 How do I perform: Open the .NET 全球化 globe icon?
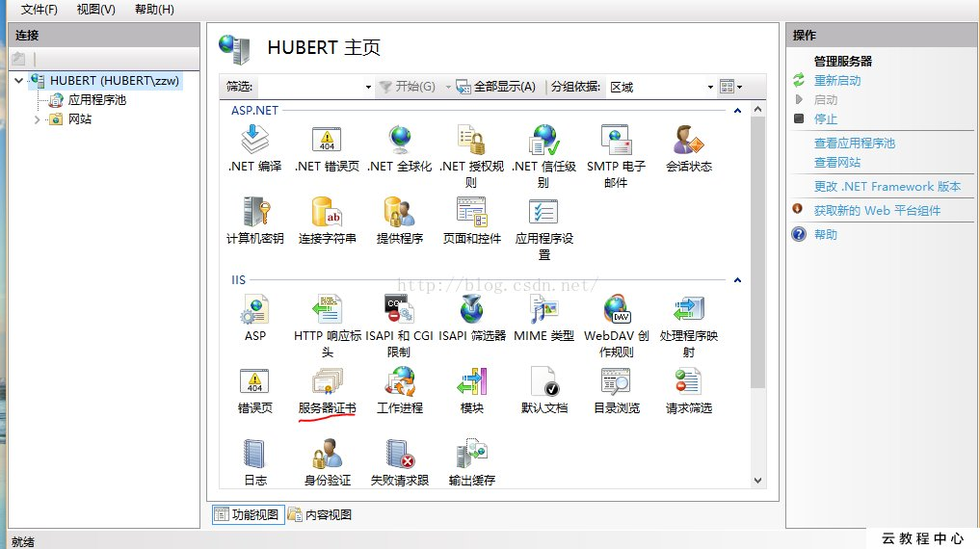399,140
